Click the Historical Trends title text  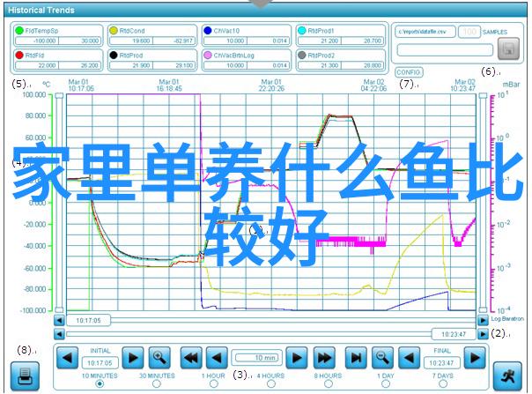[x=41, y=11]
